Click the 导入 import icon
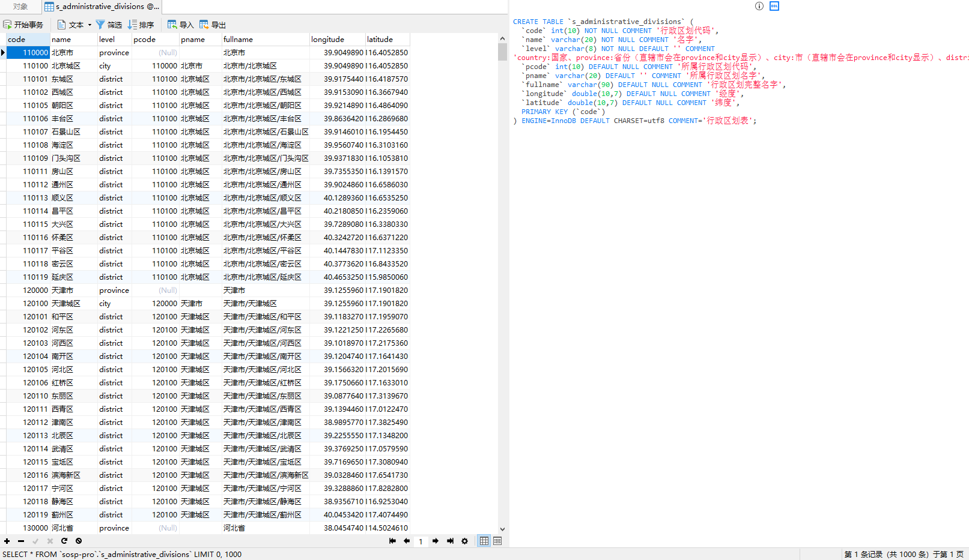 pyautogui.click(x=172, y=25)
